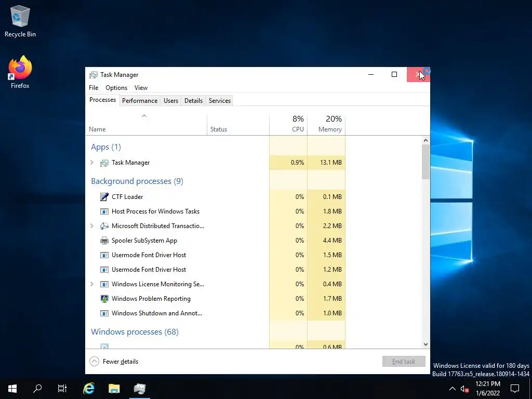Click Windows processes (68) heading

[135, 332]
